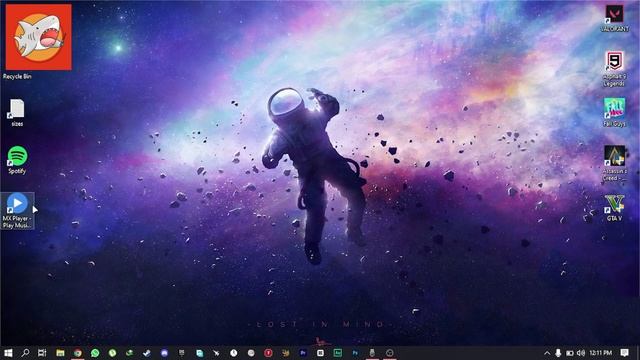Open the Action Center notifications

click(624, 353)
